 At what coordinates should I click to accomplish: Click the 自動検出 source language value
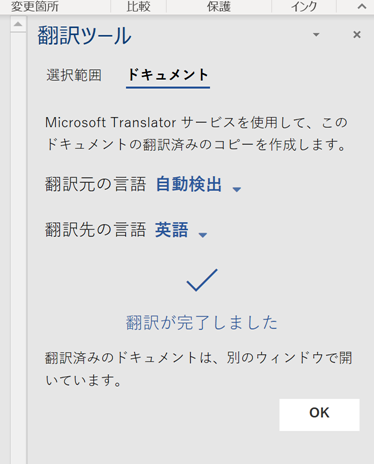click(x=189, y=184)
